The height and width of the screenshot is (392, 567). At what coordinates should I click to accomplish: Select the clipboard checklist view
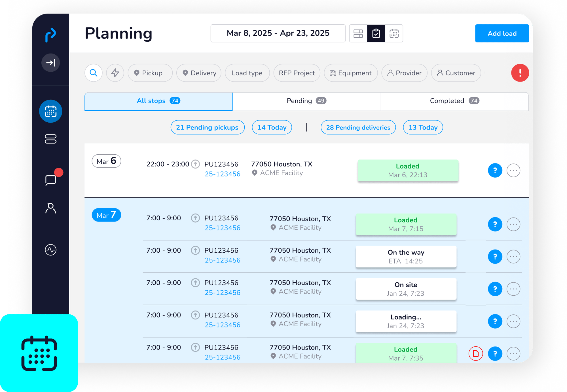click(376, 33)
